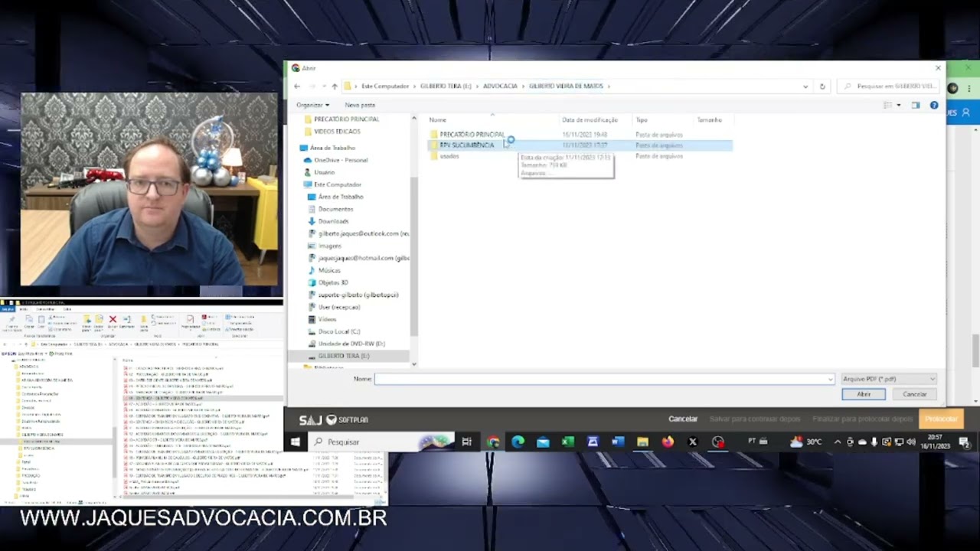The image size is (980, 551).
Task: Click the change view icon in dialog toolbar
Action: coord(888,105)
